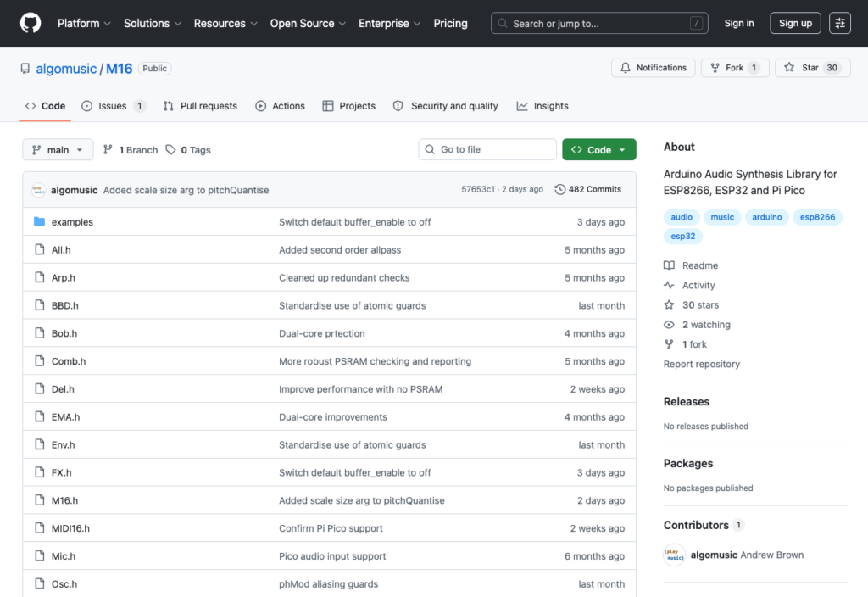
Task: Open the Pricing page
Action: (450, 23)
